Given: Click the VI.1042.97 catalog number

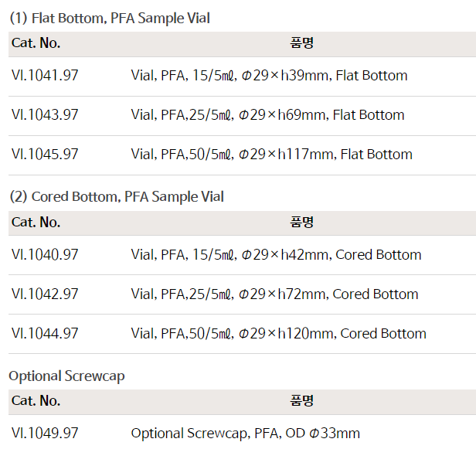Looking at the screenshot, I should point(45,294).
